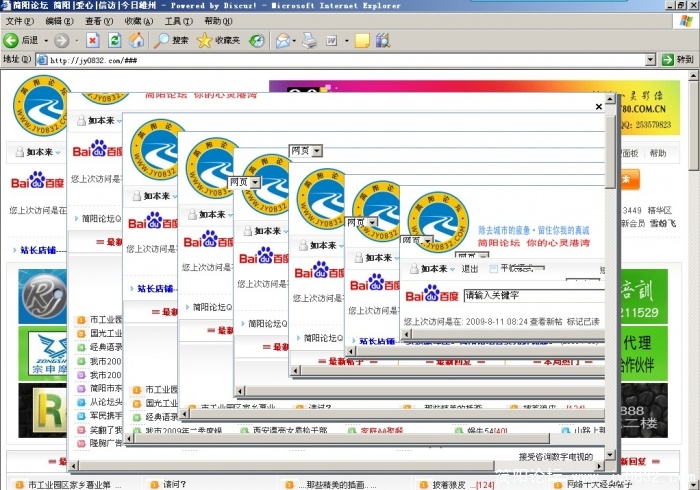The height and width of the screenshot is (490, 700).
Task: Click the Baidu logo beside 请输入关键字 field
Action: point(432,295)
